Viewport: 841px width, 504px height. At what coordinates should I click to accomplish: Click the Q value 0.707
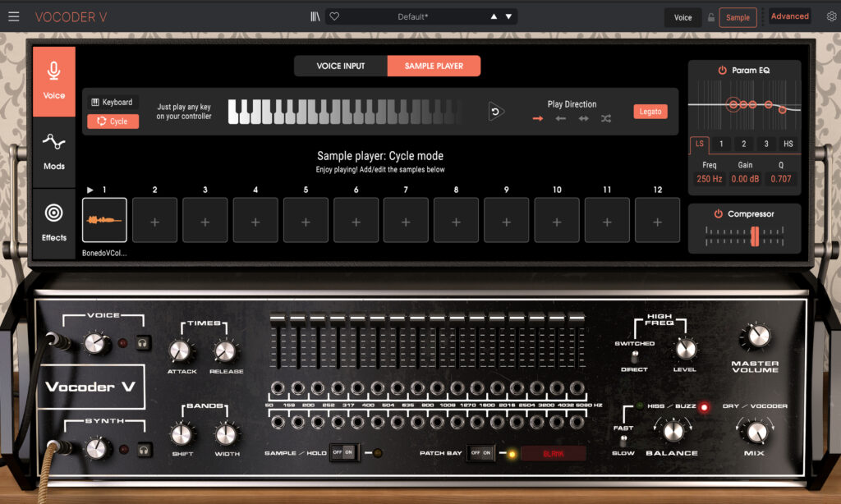tap(781, 179)
